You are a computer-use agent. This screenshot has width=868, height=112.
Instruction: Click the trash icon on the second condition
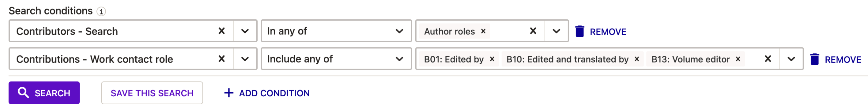814,59
